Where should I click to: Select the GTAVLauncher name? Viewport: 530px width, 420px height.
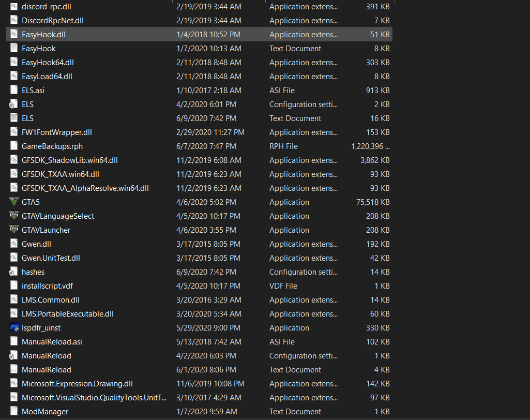point(46,230)
